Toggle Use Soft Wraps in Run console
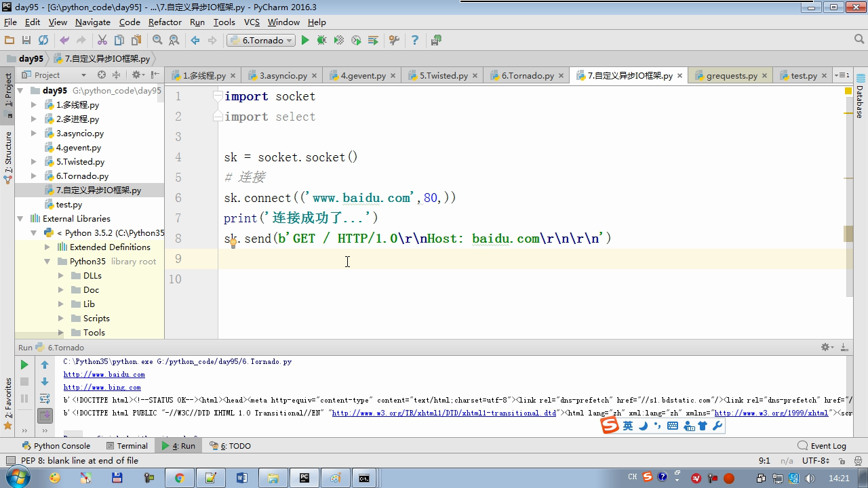Image resolution: width=868 pixels, height=488 pixels. 45,399
